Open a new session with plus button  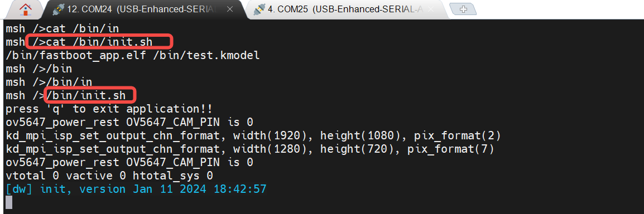(463, 9)
